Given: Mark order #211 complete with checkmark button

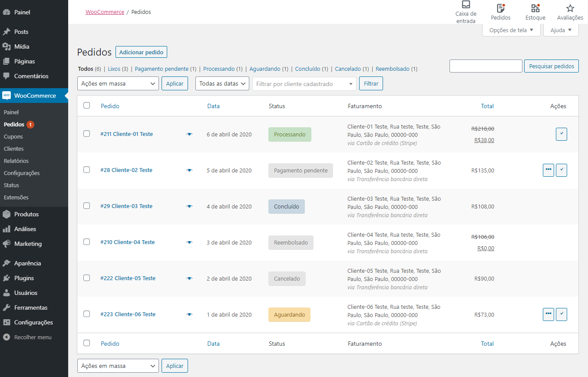Looking at the screenshot, I should (562, 134).
